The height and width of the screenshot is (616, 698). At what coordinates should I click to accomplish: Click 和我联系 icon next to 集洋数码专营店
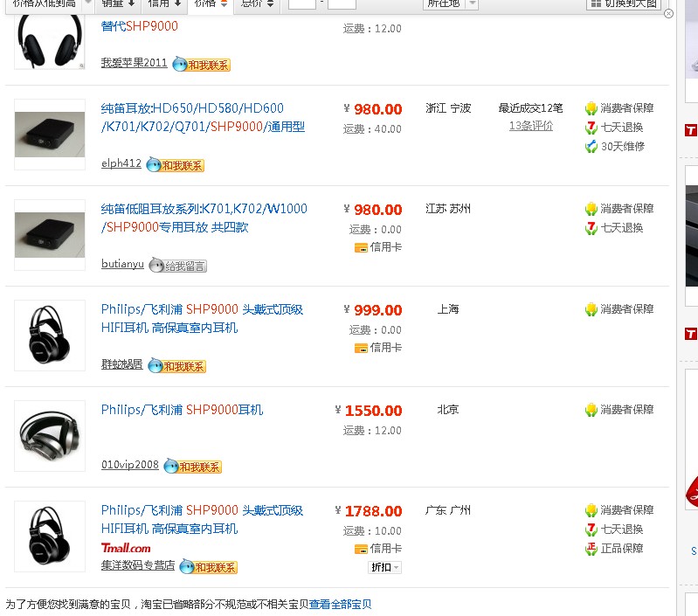[208, 567]
